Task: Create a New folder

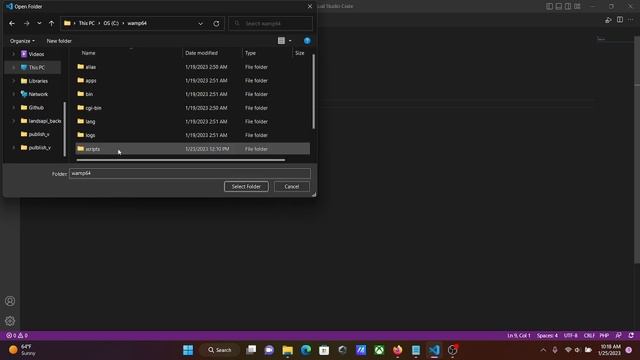Action: pyautogui.click(x=59, y=41)
